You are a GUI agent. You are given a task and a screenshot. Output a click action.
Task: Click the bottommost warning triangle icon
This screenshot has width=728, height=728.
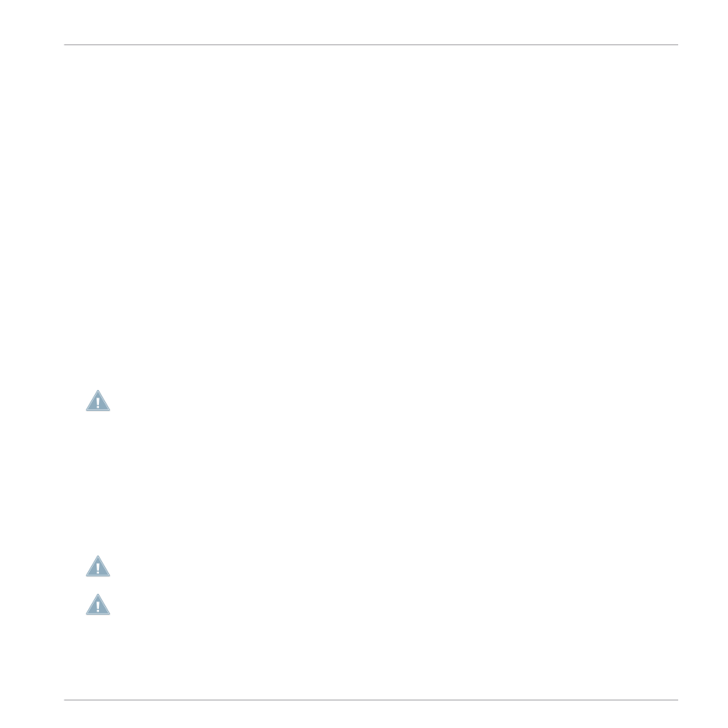[x=98, y=605]
